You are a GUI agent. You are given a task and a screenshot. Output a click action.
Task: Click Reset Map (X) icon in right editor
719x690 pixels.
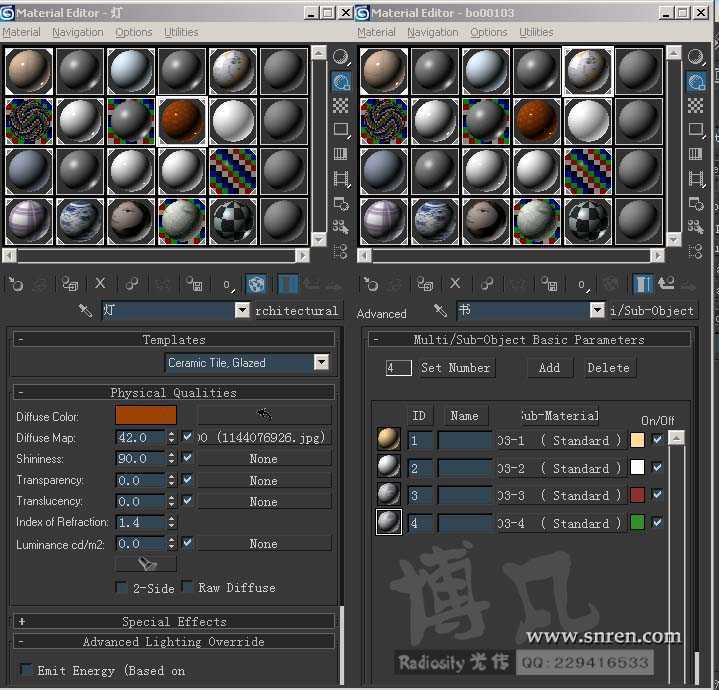455,284
